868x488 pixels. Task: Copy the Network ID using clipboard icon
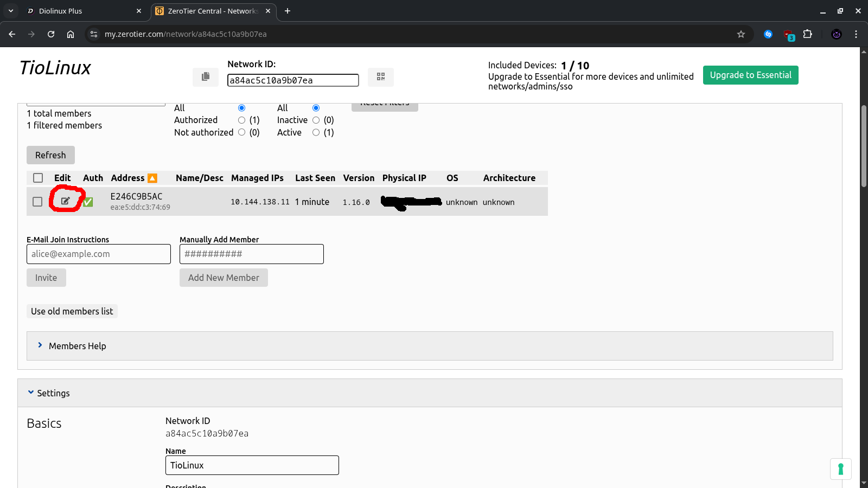pyautogui.click(x=206, y=77)
